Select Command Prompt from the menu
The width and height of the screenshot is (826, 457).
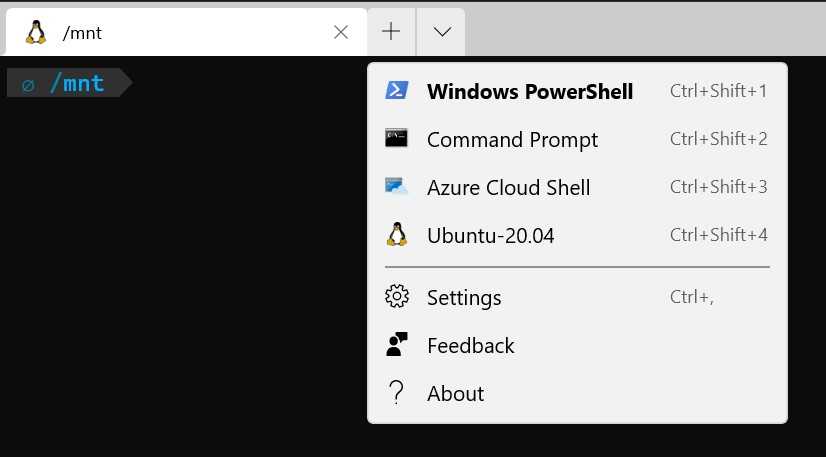512,140
